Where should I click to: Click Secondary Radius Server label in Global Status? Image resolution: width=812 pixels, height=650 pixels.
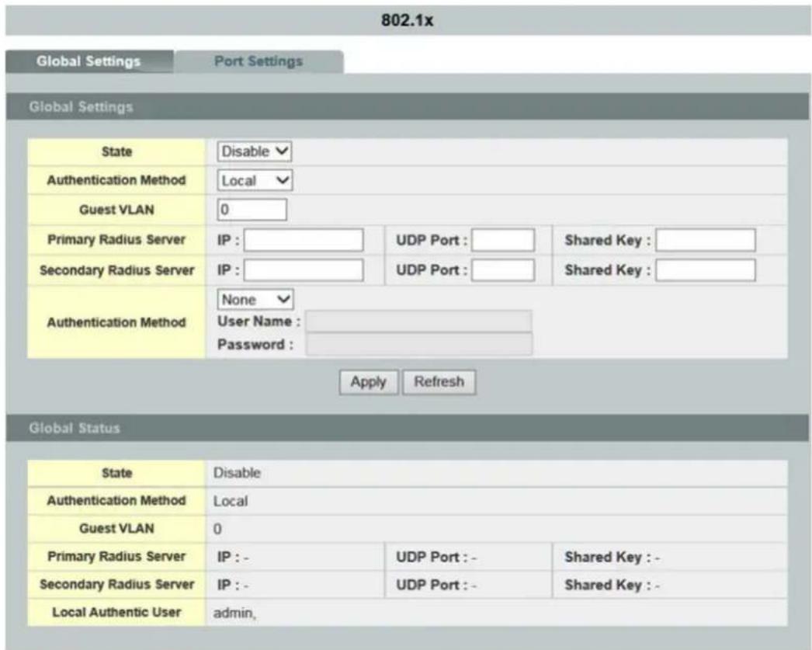point(116,585)
